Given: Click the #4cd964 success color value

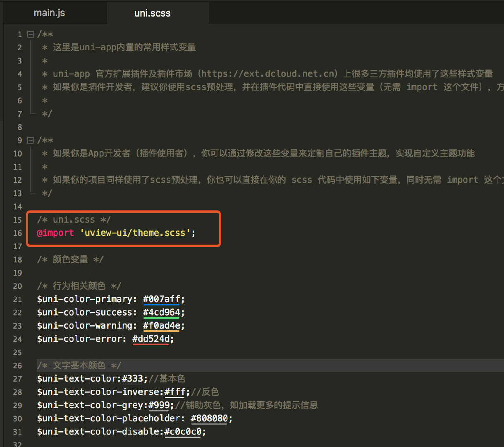Looking at the screenshot, I should click(161, 312).
